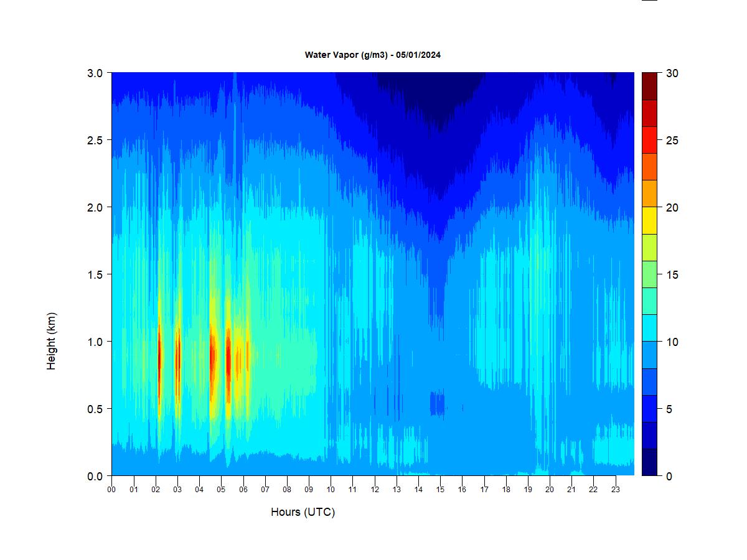Select the darkest navy colorbar segment at 0
747x560 pixels.
click(x=649, y=462)
